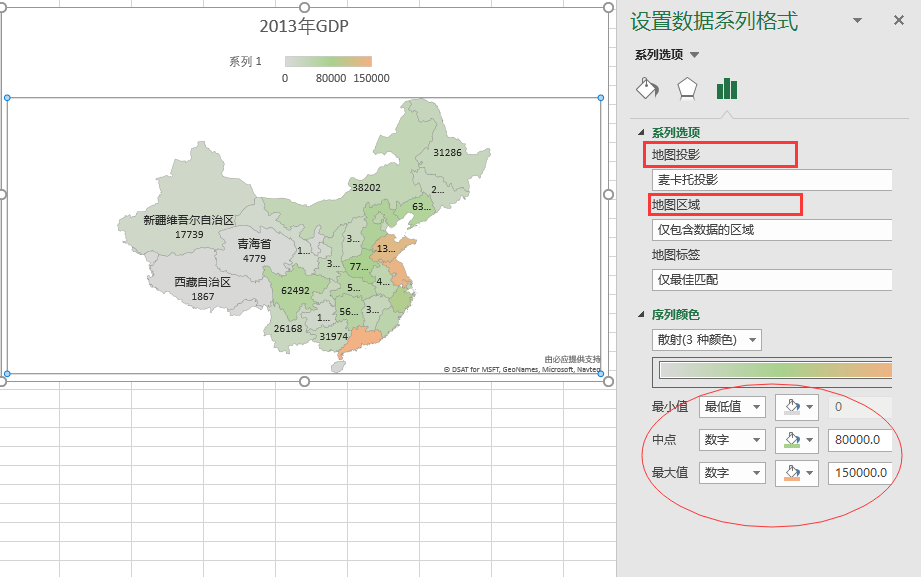
Task: Click the legend value 150000
Action: tap(371, 78)
